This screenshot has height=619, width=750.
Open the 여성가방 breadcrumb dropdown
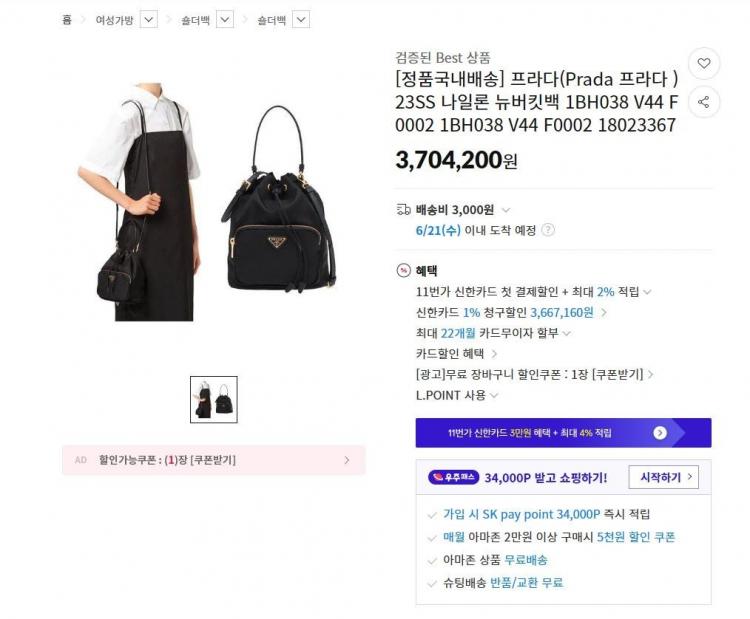[149, 20]
